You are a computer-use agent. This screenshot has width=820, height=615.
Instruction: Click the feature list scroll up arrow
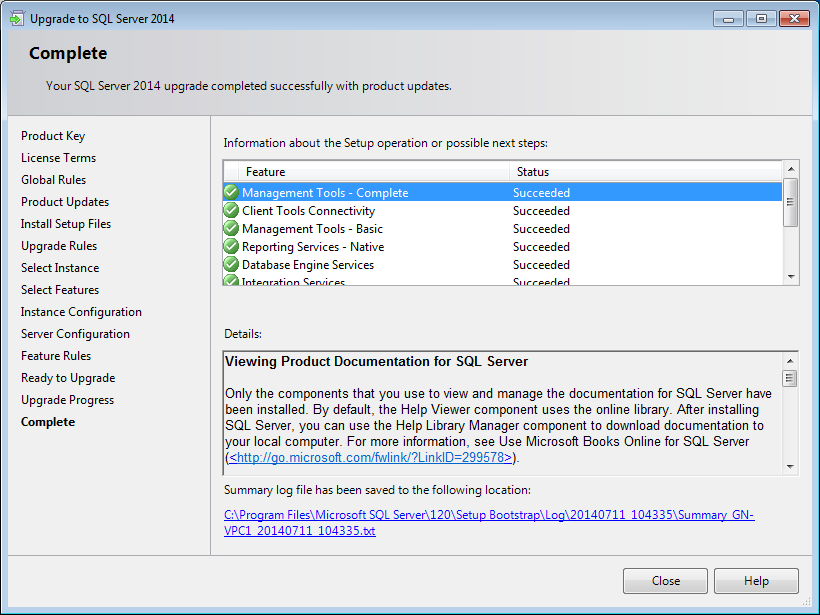(x=791, y=169)
